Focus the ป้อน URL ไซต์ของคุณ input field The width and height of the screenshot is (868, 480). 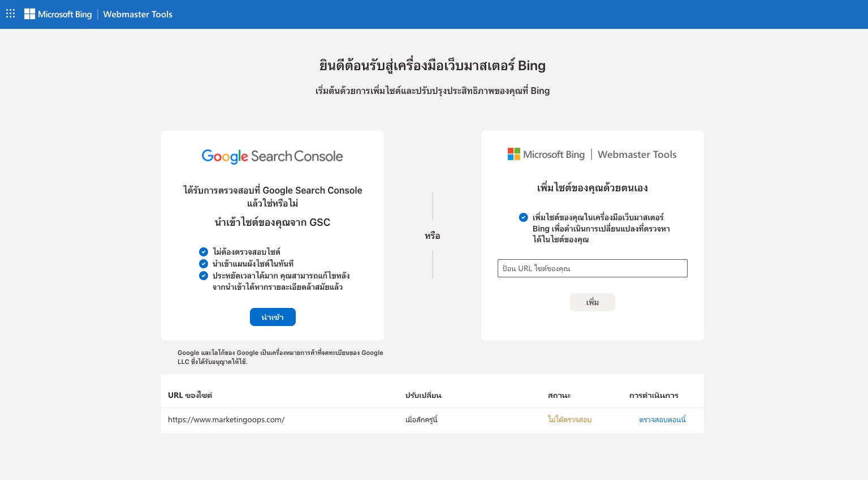coord(592,268)
